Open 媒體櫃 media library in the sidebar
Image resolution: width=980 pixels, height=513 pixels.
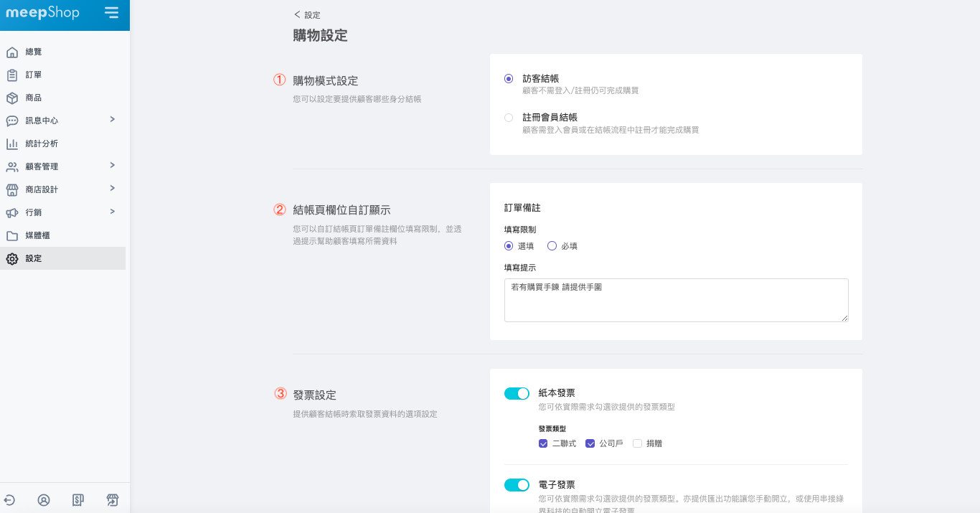click(37, 235)
